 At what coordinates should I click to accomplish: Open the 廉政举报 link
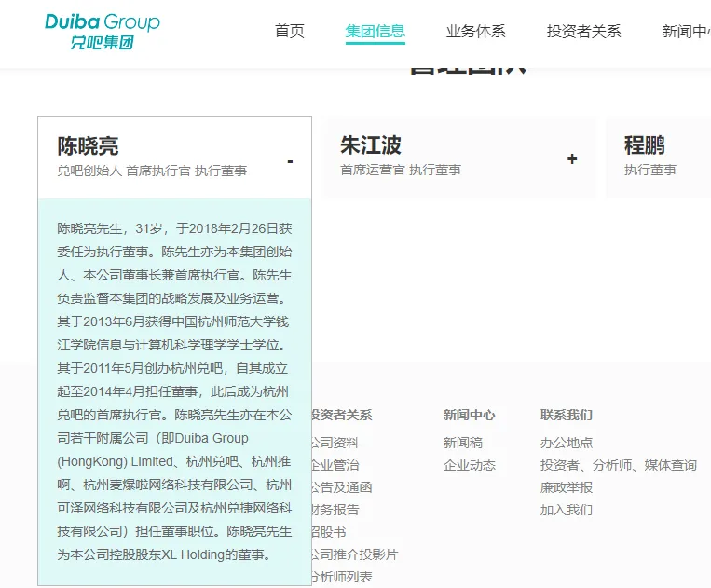(x=567, y=487)
